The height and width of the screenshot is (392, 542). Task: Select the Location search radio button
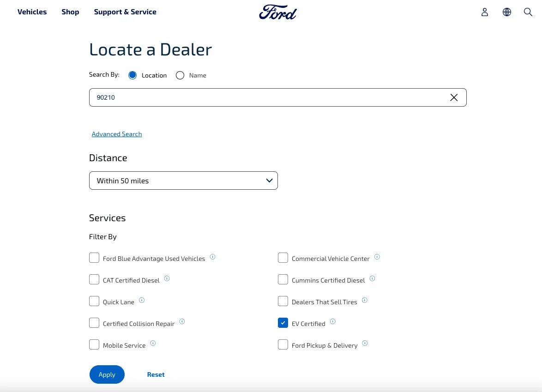pos(132,75)
